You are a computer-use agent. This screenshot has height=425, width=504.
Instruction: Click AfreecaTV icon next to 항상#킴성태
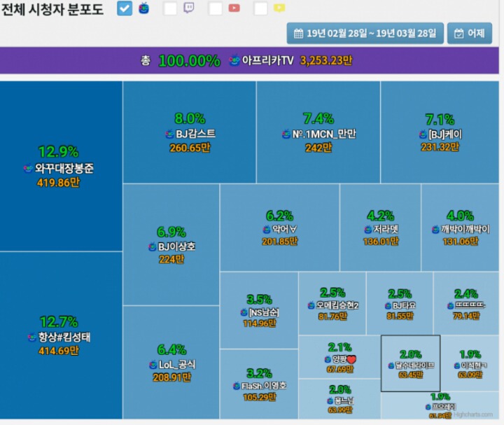(31, 337)
